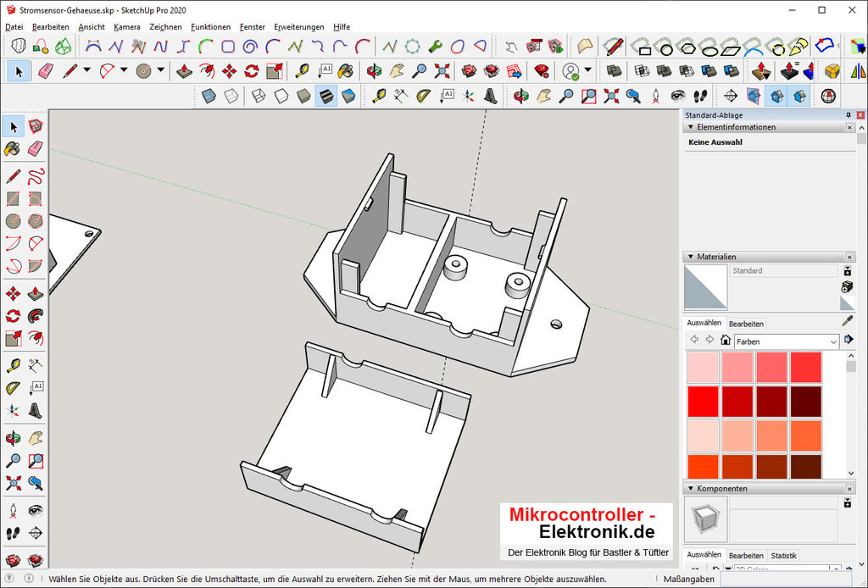Image resolution: width=868 pixels, height=588 pixels.
Task: Switch to Bearbeiten tab in Materialien
Action: [746, 324]
